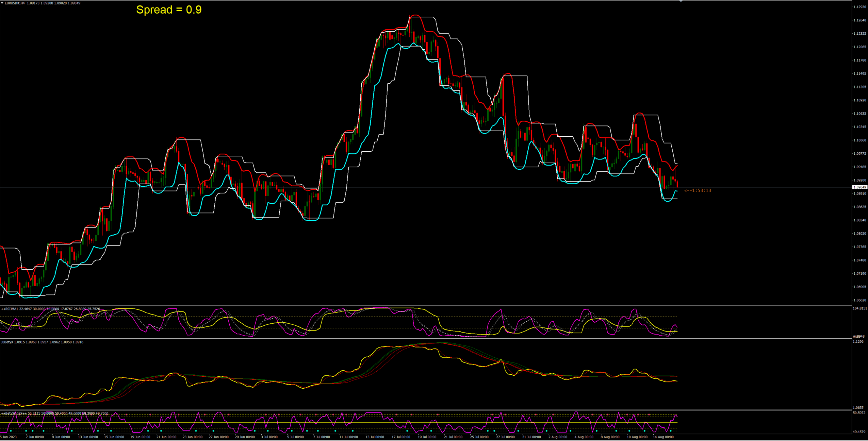Click the JBBetyX indicator label
Viewport: 868px width, 441px height.
(x=7, y=342)
